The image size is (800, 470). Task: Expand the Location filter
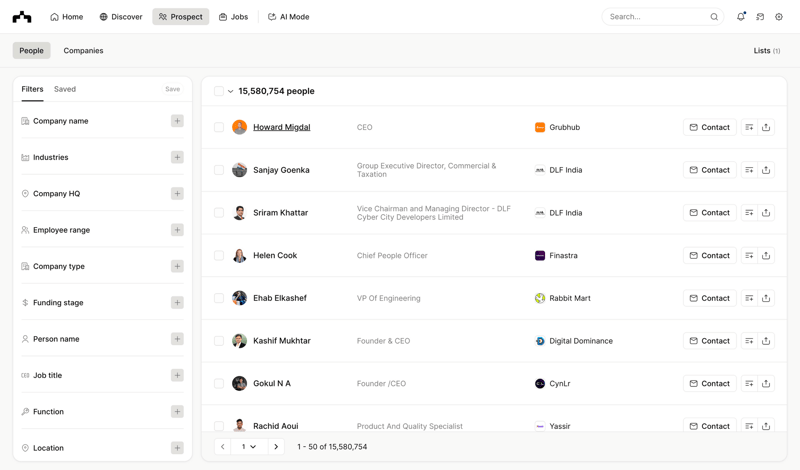coord(177,448)
